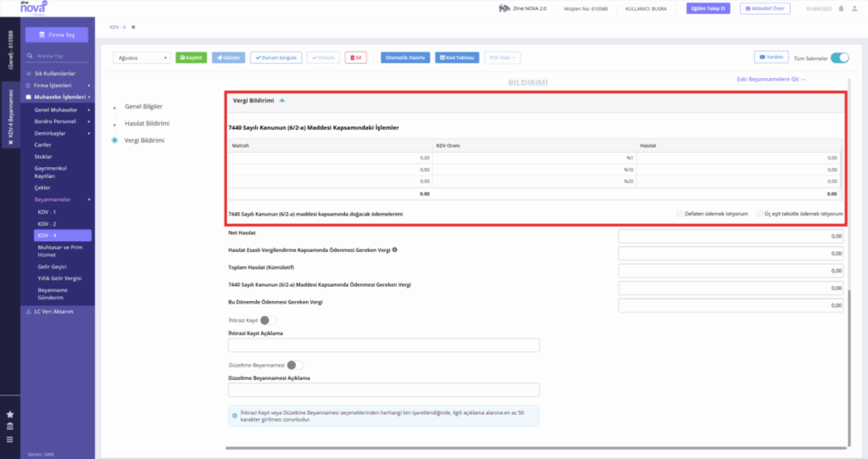Click the search icon in sidebar
Viewport: 868px width, 459px height.
click(30, 55)
